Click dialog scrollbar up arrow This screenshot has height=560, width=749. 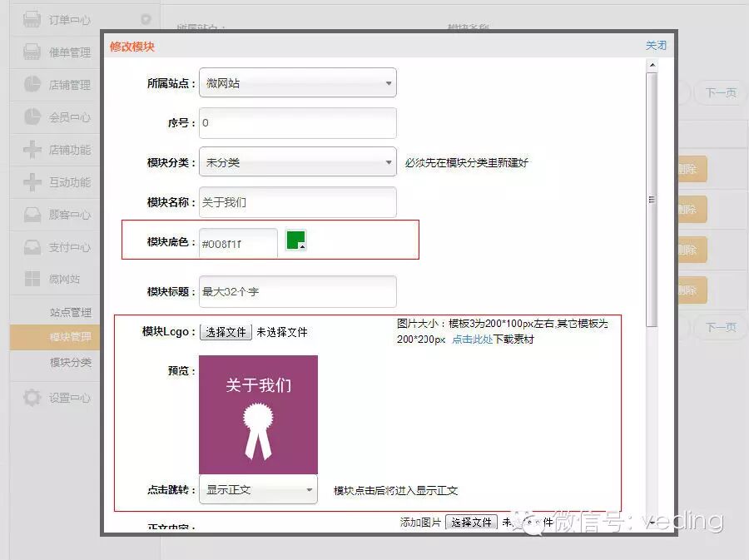(x=652, y=66)
